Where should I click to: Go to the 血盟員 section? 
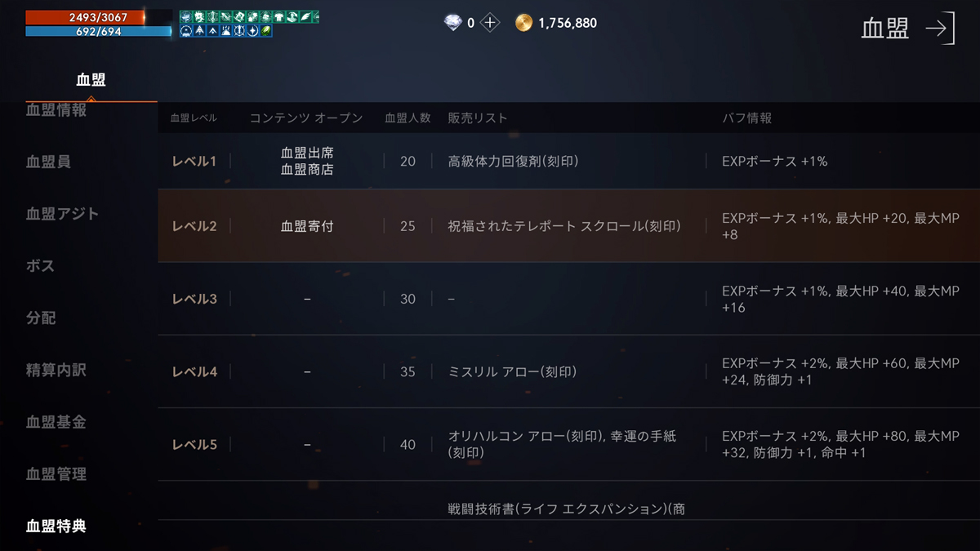(48, 162)
